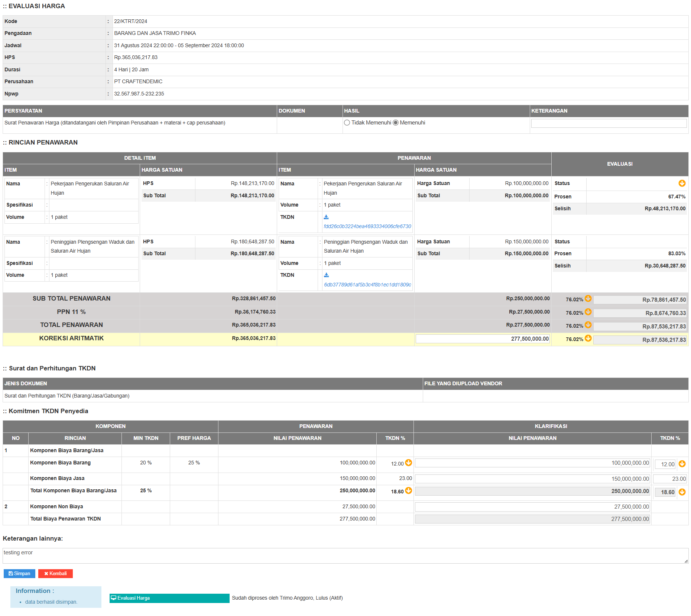The height and width of the screenshot is (616, 691).
Task: Focus the Keterangan input field in requirements table
Action: point(609,123)
